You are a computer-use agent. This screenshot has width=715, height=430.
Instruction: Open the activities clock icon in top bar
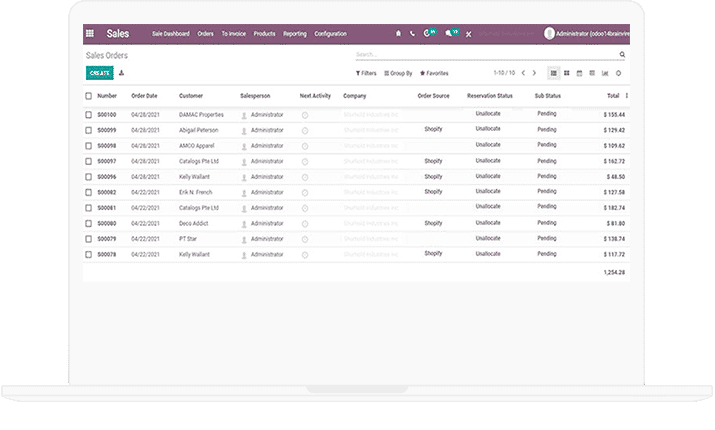pyautogui.click(x=429, y=33)
